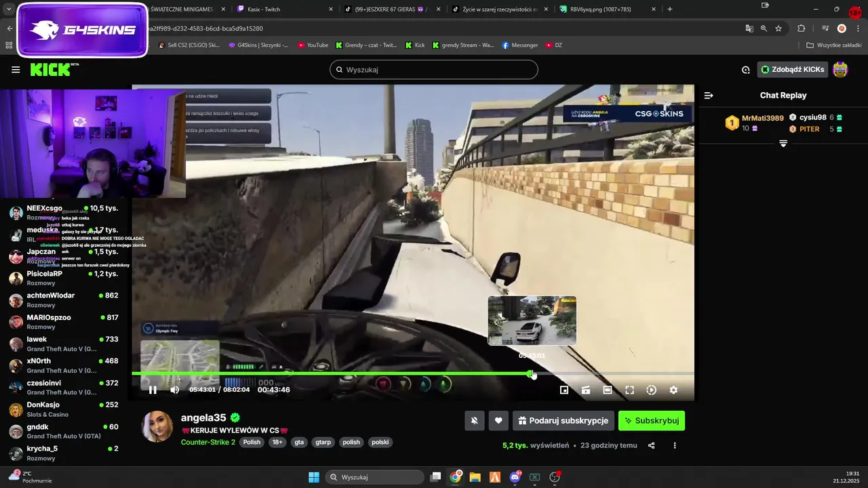
Task: Click the translate page icon in address bar
Action: coord(749,28)
